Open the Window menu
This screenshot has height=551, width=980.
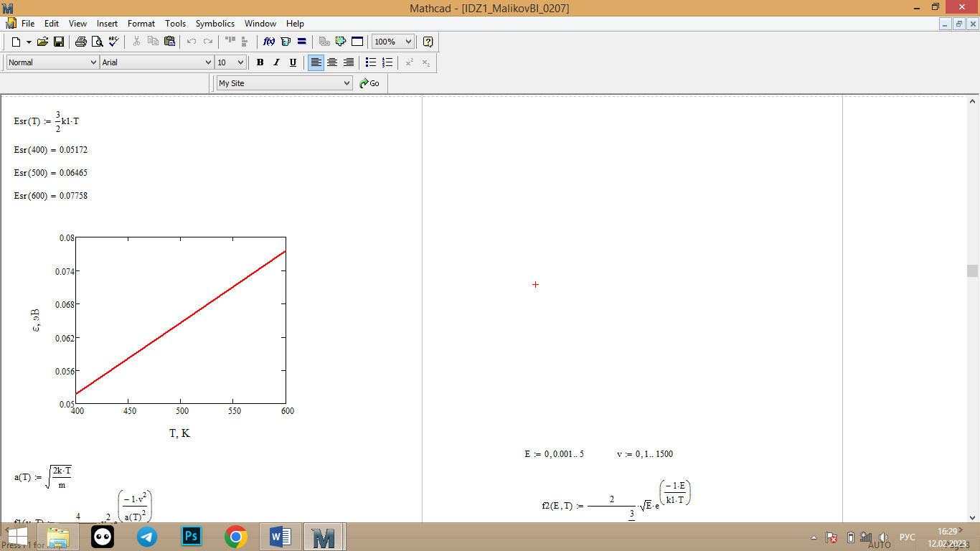260,24
